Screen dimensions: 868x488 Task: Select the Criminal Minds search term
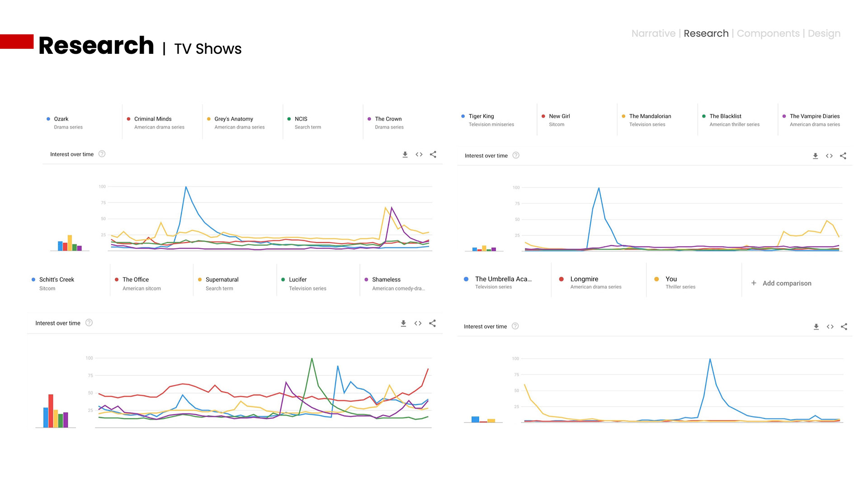click(x=156, y=123)
